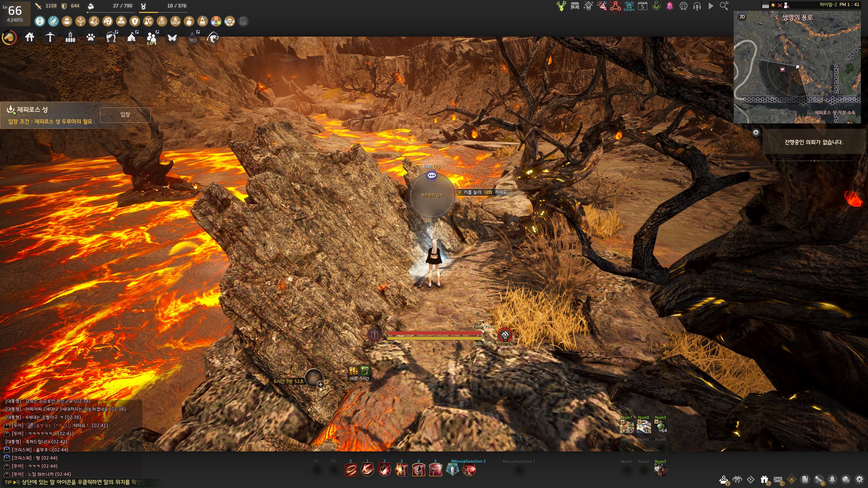Click the 100.0% rage gauge icon
This screenshot has width=868, height=488.
click(505, 335)
